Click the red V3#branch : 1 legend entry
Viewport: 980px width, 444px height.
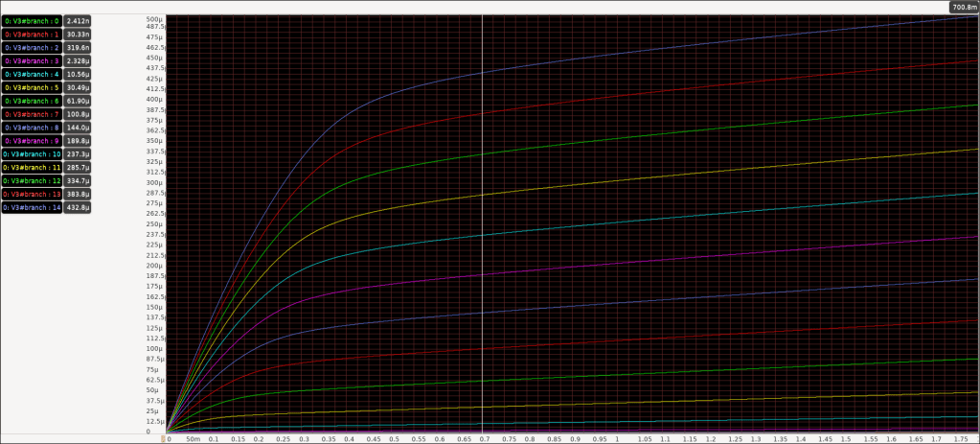coord(32,34)
